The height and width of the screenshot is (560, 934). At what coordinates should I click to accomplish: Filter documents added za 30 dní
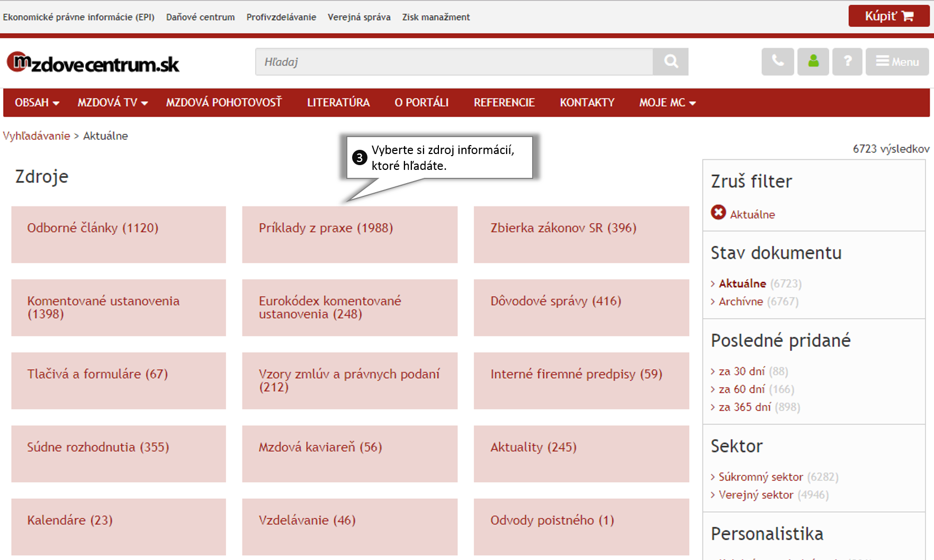742,372
